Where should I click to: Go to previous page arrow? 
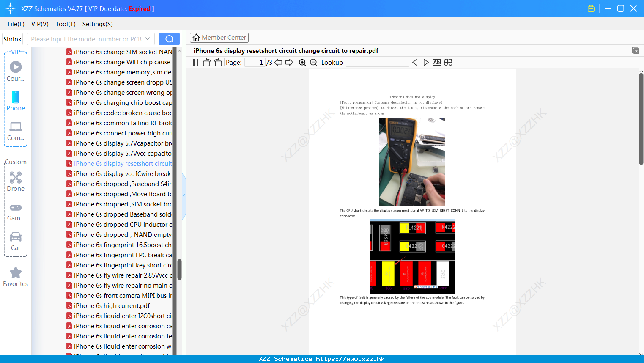[x=278, y=62]
